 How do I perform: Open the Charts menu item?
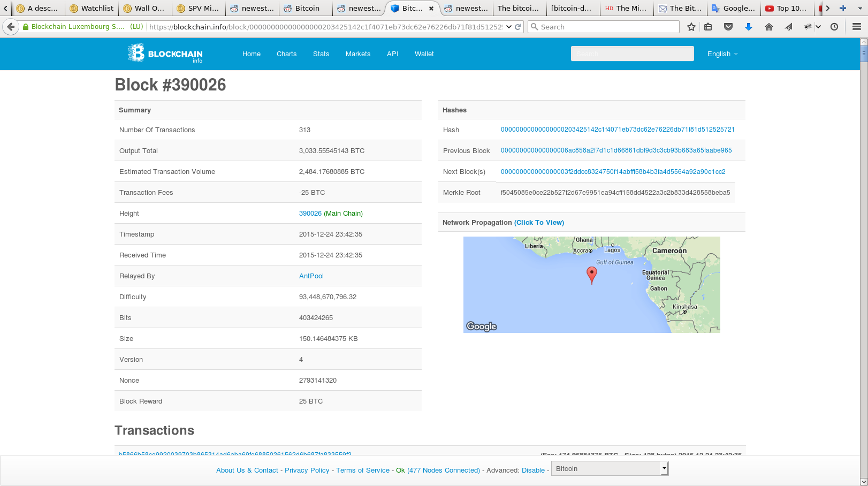tap(286, 54)
